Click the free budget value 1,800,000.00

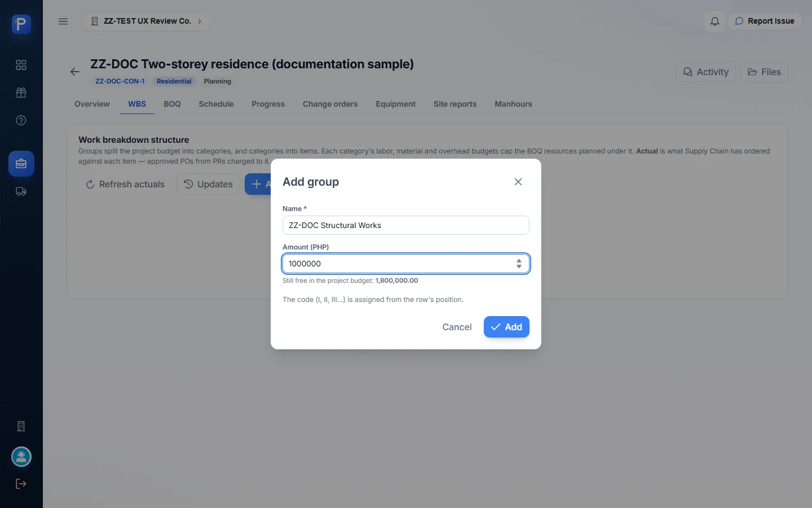point(397,281)
